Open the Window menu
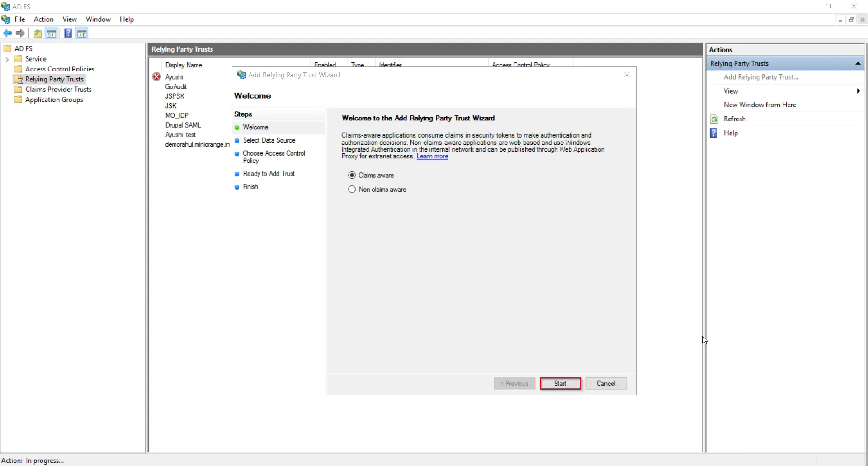 (98, 19)
